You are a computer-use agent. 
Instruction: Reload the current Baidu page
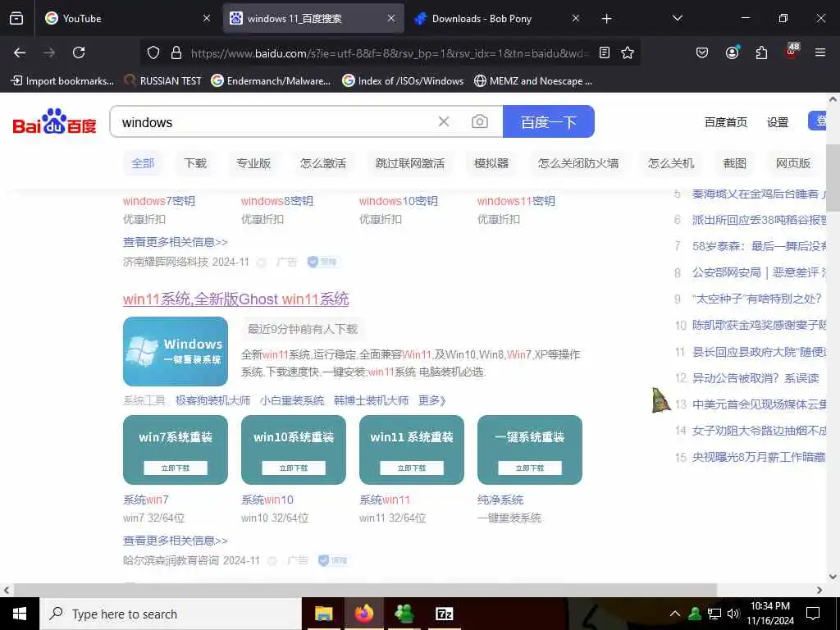tap(79, 52)
